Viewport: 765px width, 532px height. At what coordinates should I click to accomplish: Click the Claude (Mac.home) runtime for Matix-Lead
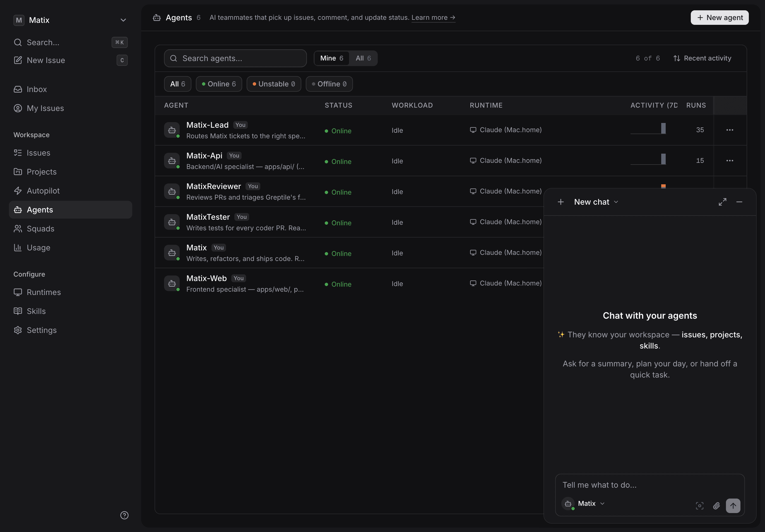tap(506, 130)
